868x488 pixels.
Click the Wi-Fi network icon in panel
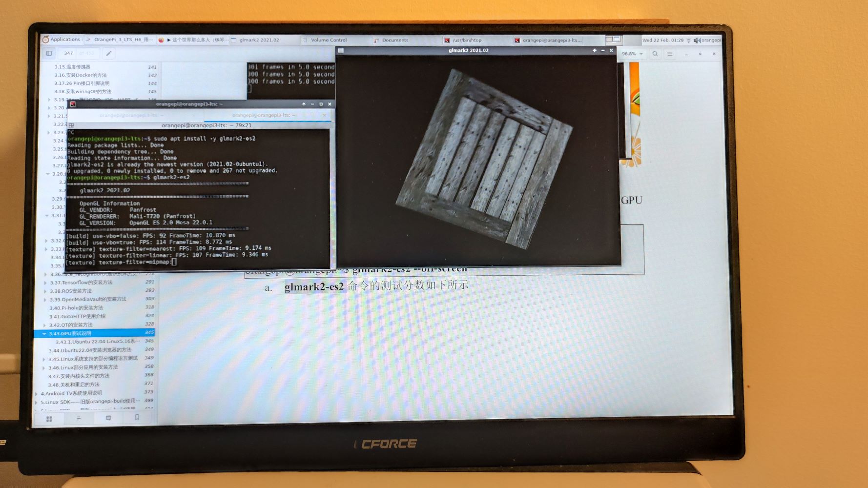tap(688, 40)
